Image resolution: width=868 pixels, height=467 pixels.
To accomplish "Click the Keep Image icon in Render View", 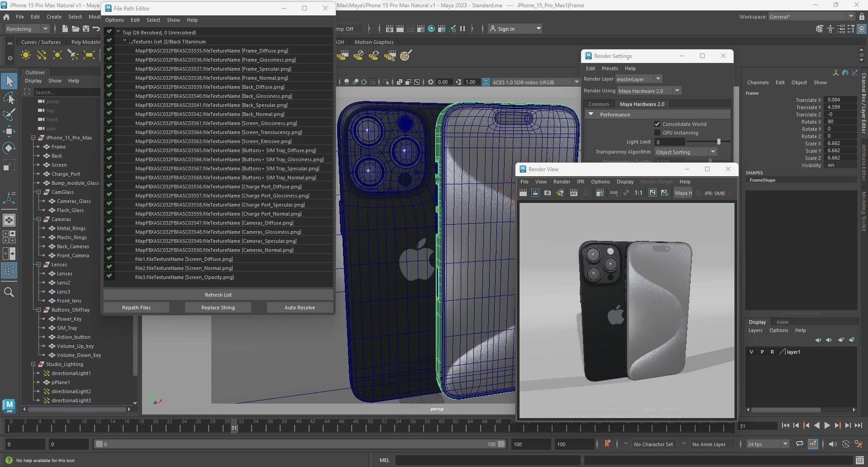I will [x=652, y=193].
